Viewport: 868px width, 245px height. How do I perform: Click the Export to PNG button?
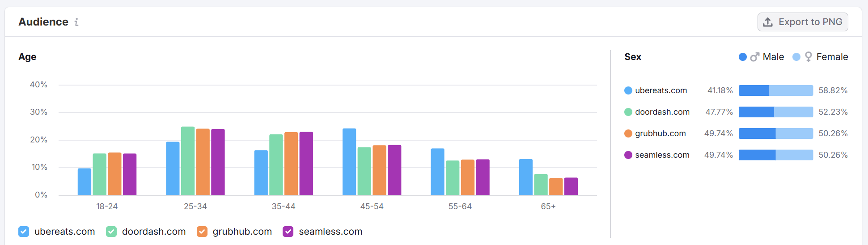tap(802, 22)
